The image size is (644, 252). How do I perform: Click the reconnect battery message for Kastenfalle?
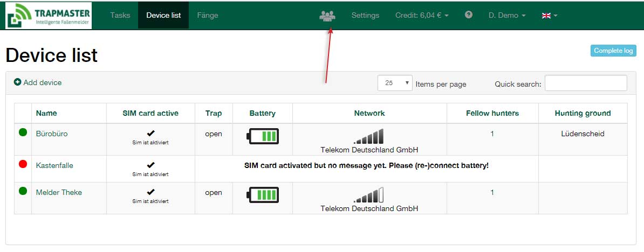point(366,165)
